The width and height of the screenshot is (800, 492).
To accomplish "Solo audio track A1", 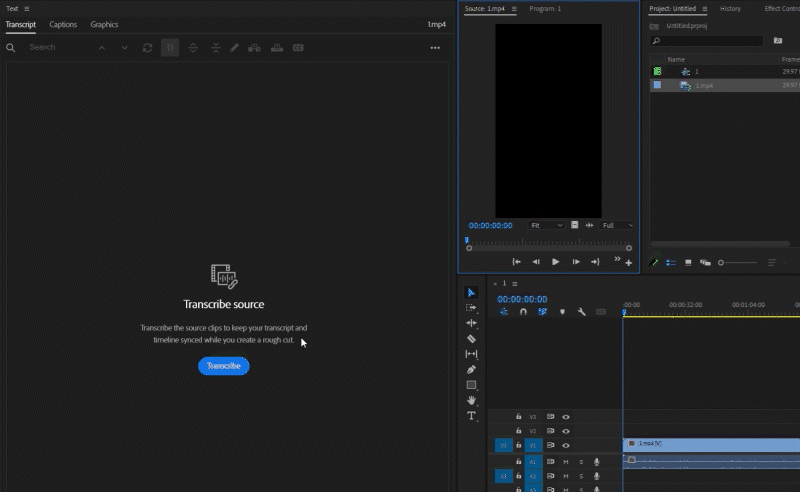I will [x=581, y=462].
